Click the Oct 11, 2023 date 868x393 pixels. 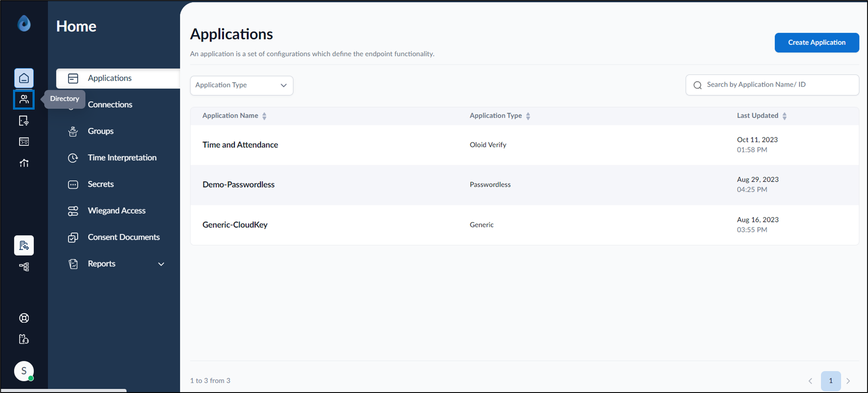point(757,140)
